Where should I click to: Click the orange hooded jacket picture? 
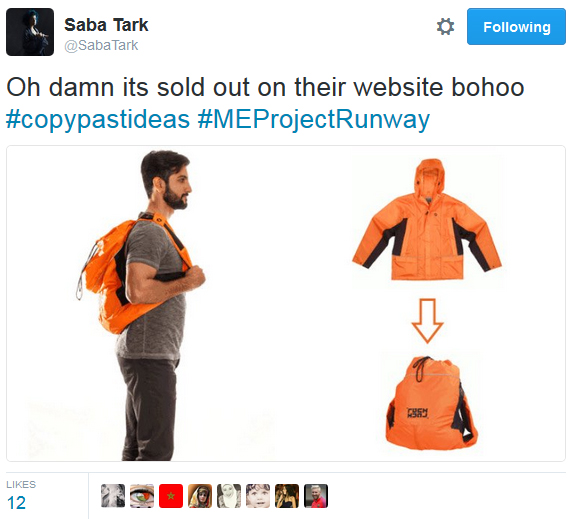tap(427, 219)
